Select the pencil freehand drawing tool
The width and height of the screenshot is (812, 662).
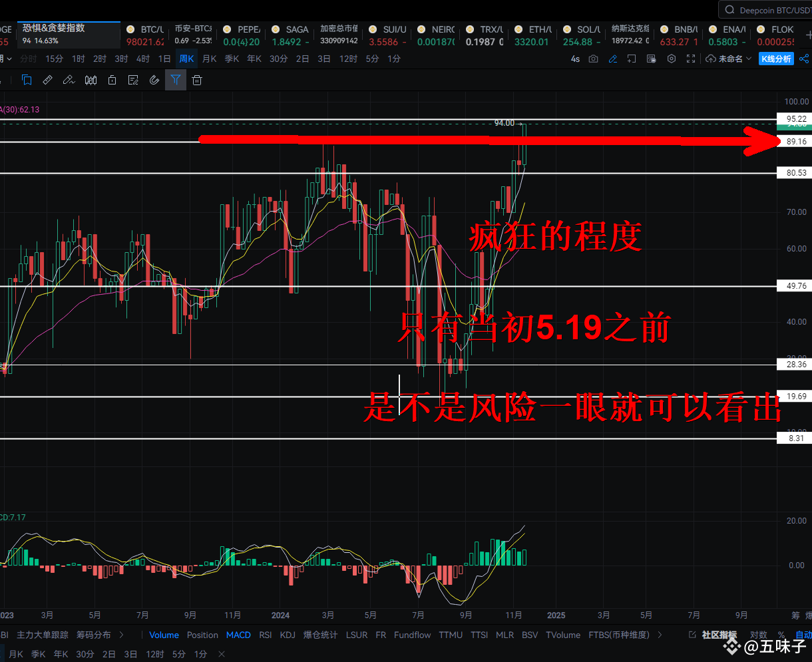pyautogui.click(x=69, y=81)
